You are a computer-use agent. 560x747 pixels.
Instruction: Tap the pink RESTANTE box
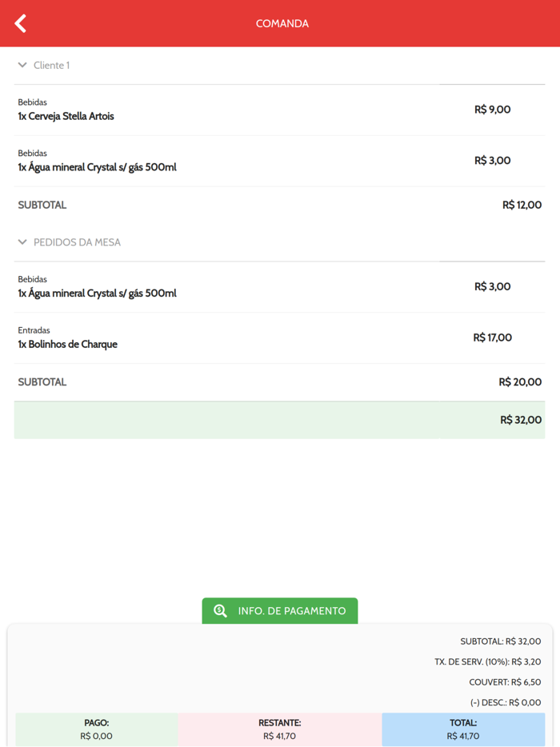pos(280,729)
